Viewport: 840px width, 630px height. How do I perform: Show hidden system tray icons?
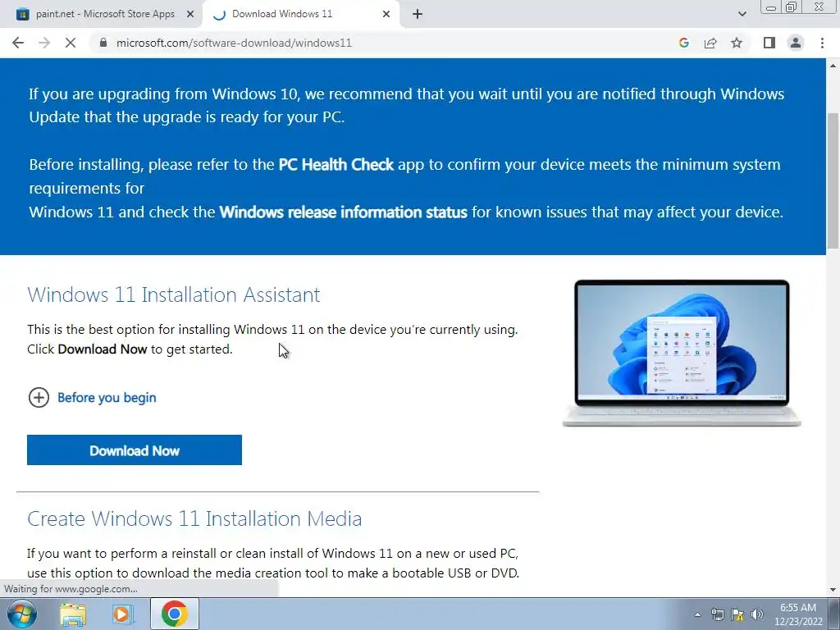tap(697, 614)
